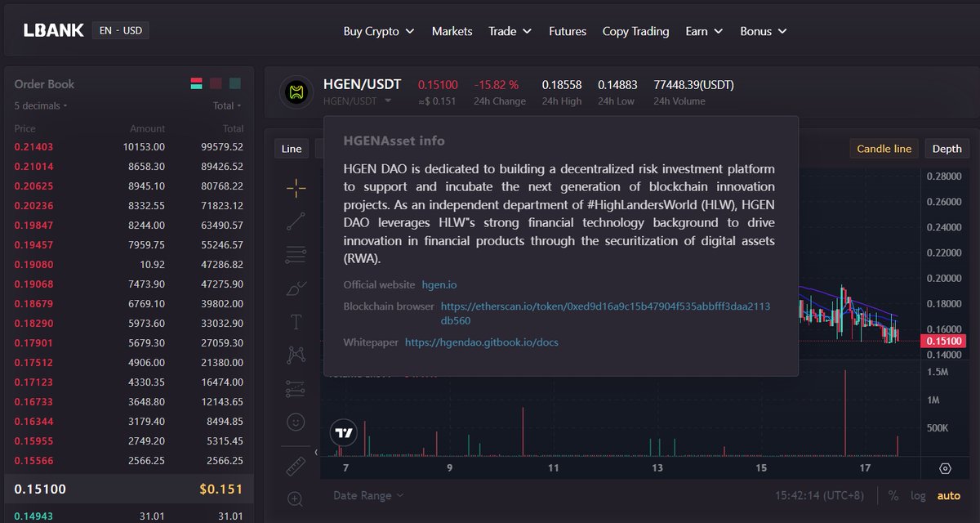The width and height of the screenshot is (980, 523).
Task: Click the $0.151 USD price in order book
Action: point(221,489)
